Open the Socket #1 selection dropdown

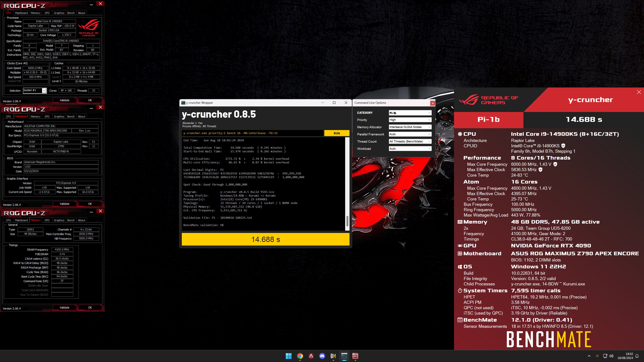[x=35, y=90]
